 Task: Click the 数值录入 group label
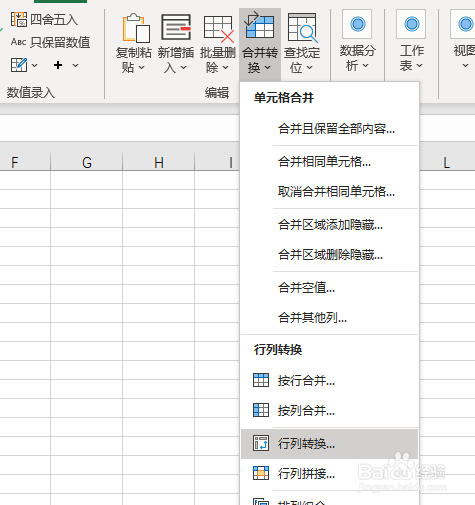(x=31, y=92)
